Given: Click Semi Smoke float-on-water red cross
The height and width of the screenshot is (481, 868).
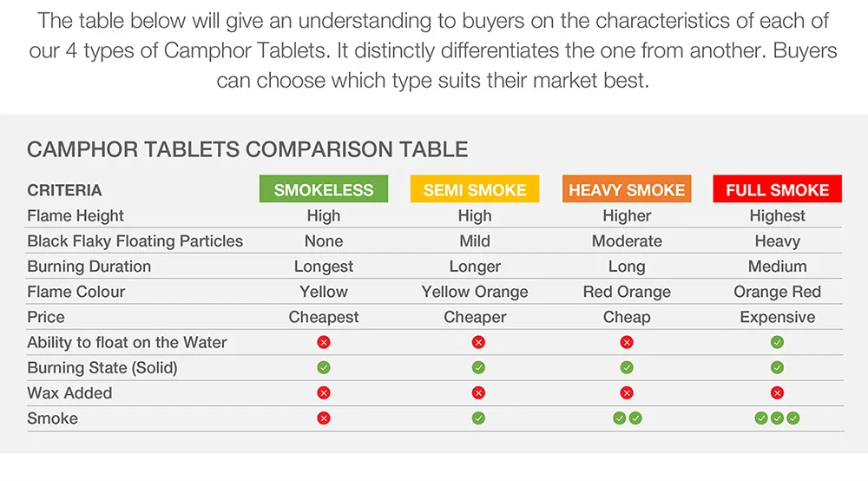Looking at the screenshot, I should [x=478, y=342].
